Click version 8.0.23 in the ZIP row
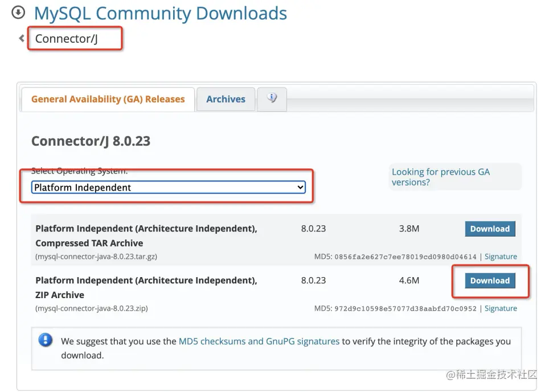The width and height of the screenshot is (549, 392). 313,280
